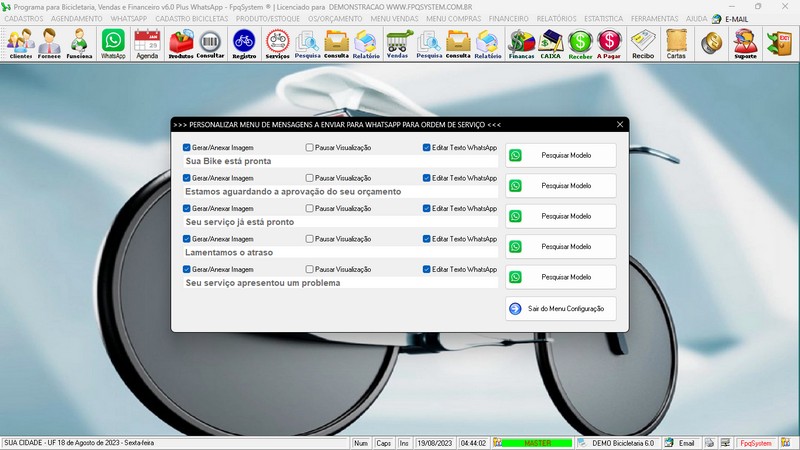Viewport: 800px width, 450px height.
Task: Open the WhatsApp toolbar icon
Action: (113, 43)
